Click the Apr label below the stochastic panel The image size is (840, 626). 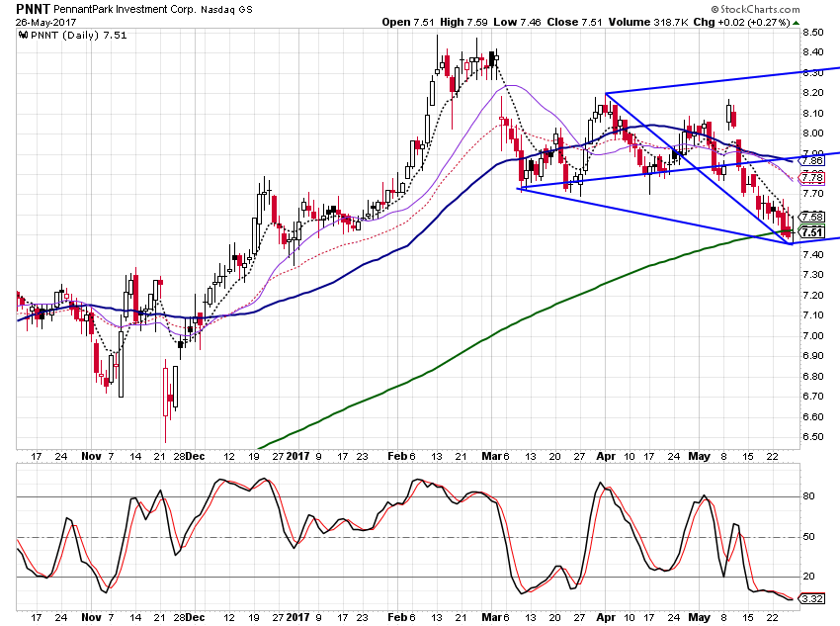[x=606, y=617]
